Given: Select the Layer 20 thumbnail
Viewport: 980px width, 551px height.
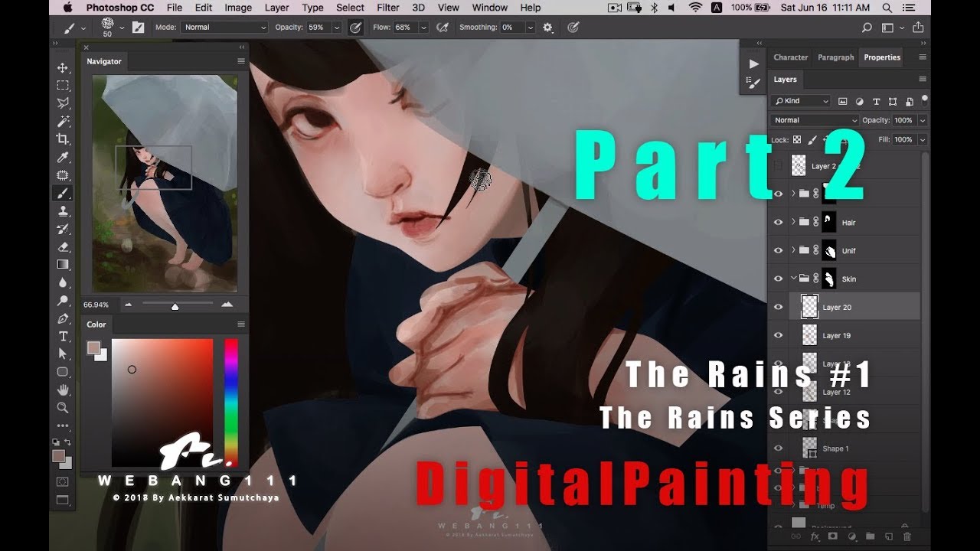Looking at the screenshot, I should pyautogui.click(x=809, y=307).
